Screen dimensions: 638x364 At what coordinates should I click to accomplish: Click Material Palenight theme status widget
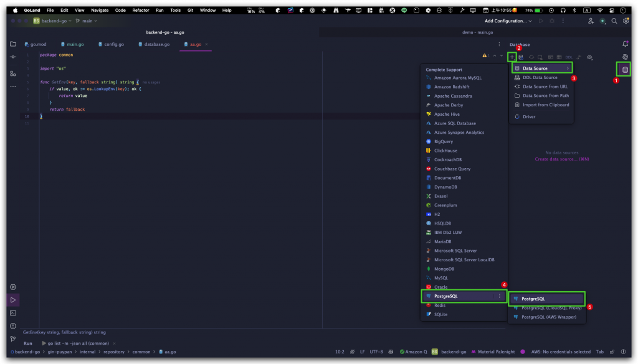click(493, 352)
